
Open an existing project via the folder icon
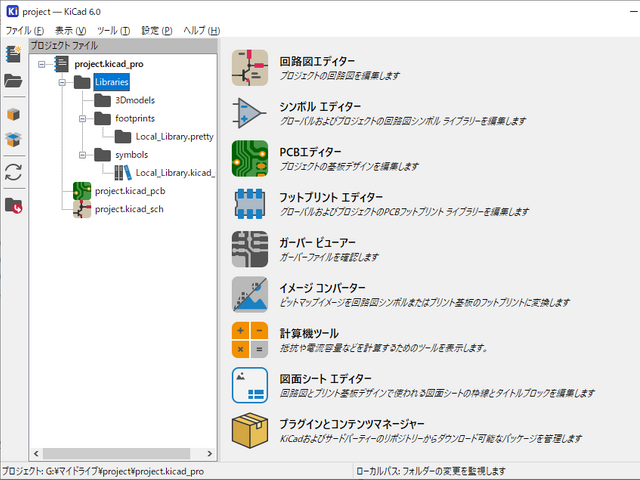13,81
